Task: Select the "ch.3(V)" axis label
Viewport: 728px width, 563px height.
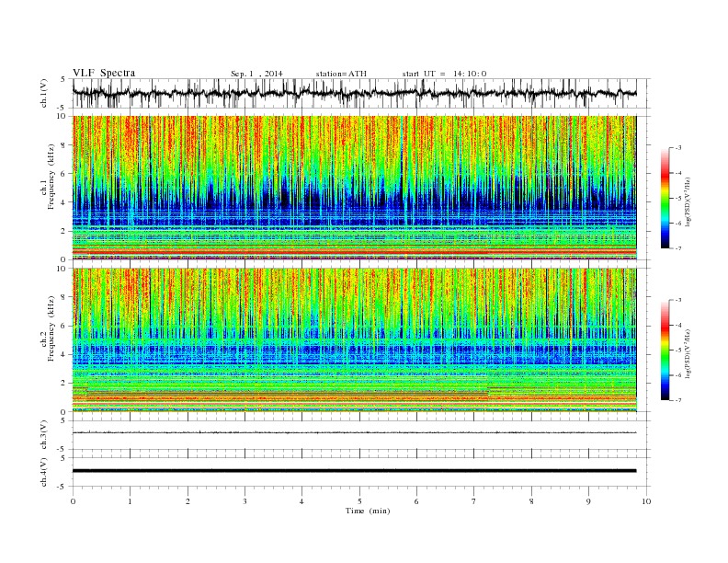Action: 43,434
